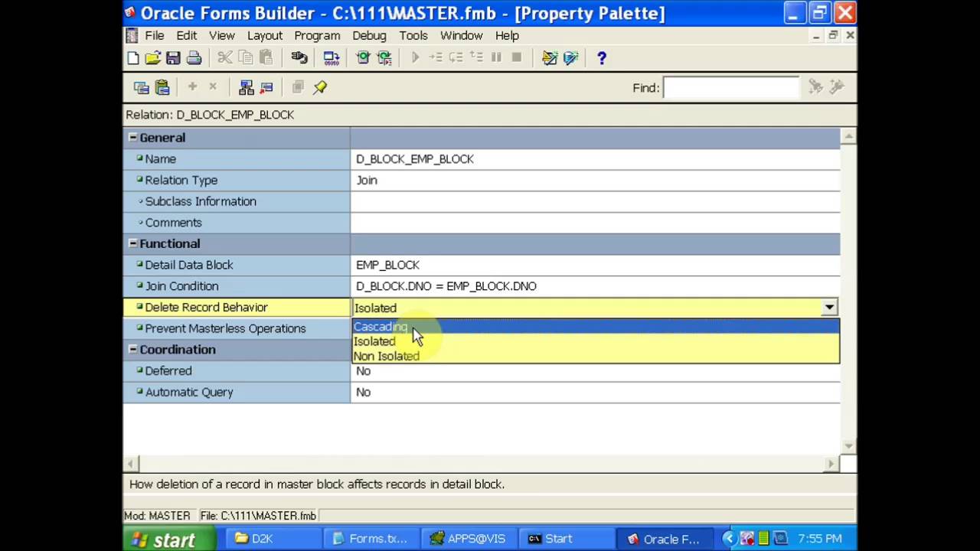Image resolution: width=980 pixels, height=551 pixels.
Task: Click the Relation Type value Join
Action: (x=367, y=181)
